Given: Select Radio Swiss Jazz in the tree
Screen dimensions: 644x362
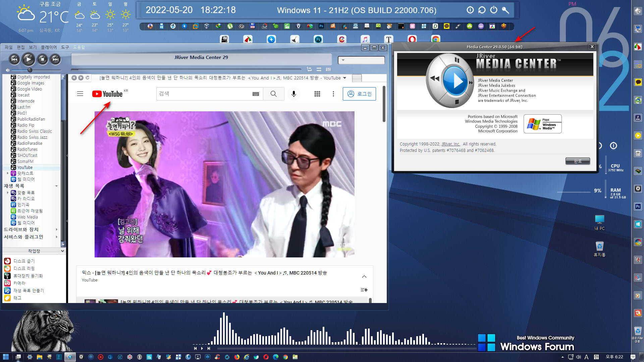Looking at the screenshot, I should [x=32, y=137].
